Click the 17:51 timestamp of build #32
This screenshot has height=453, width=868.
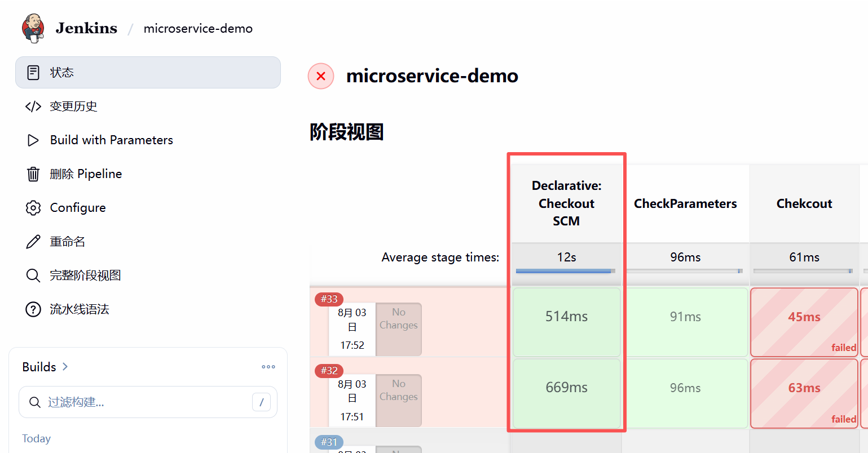tap(353, 417)
